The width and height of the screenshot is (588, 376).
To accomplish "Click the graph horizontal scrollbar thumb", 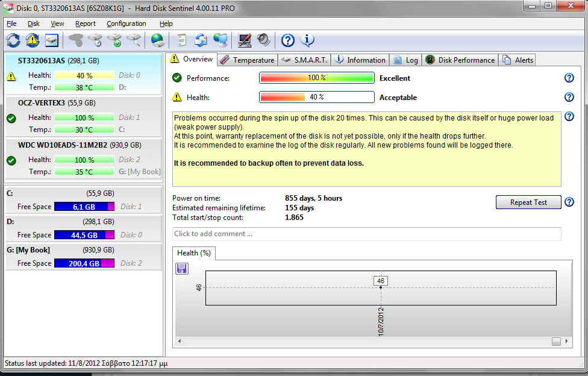I will coord(556,341).
